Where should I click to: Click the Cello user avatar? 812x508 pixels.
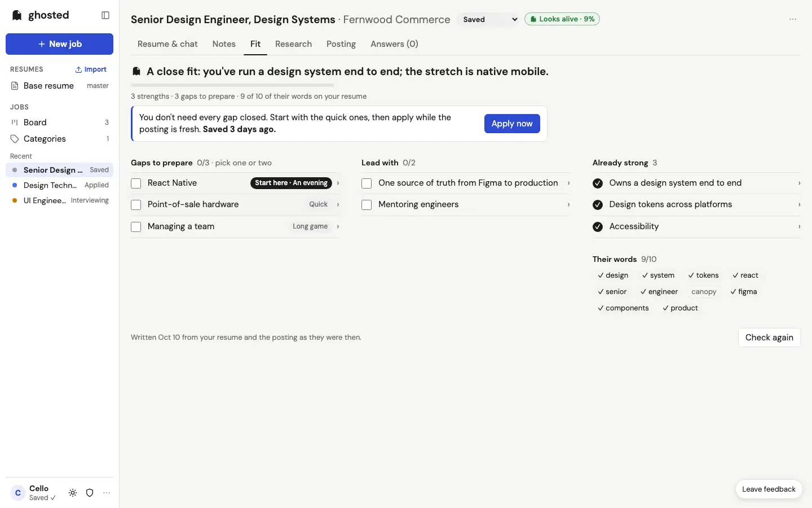click(18, 493)
